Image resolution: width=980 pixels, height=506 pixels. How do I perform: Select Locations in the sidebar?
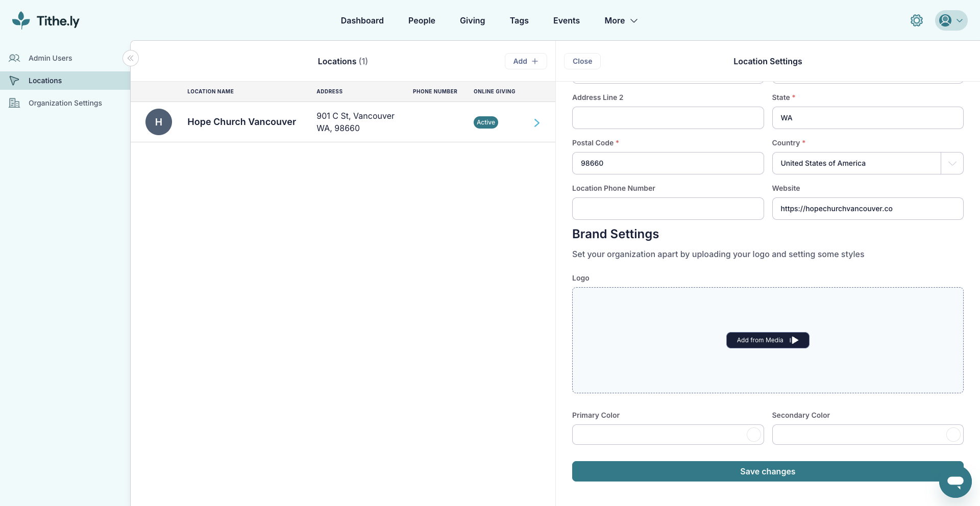(x=45, y=81)
